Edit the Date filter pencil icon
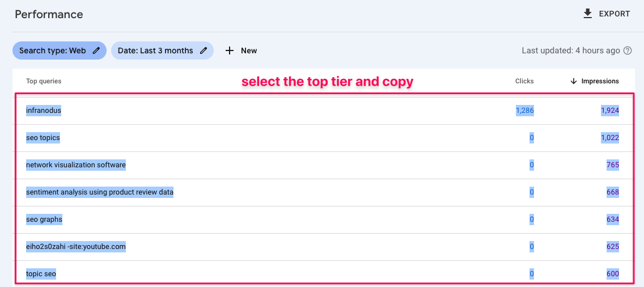 204,50
